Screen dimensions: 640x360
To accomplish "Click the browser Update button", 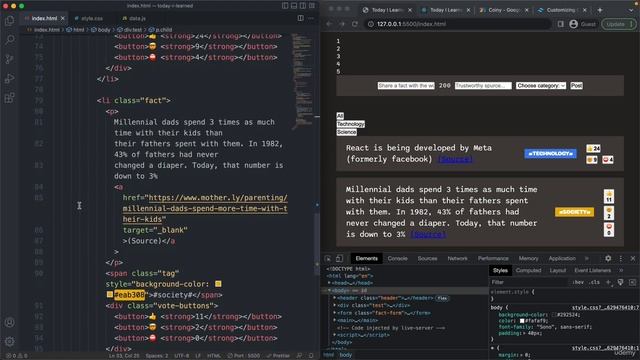I will coord(618,24).
